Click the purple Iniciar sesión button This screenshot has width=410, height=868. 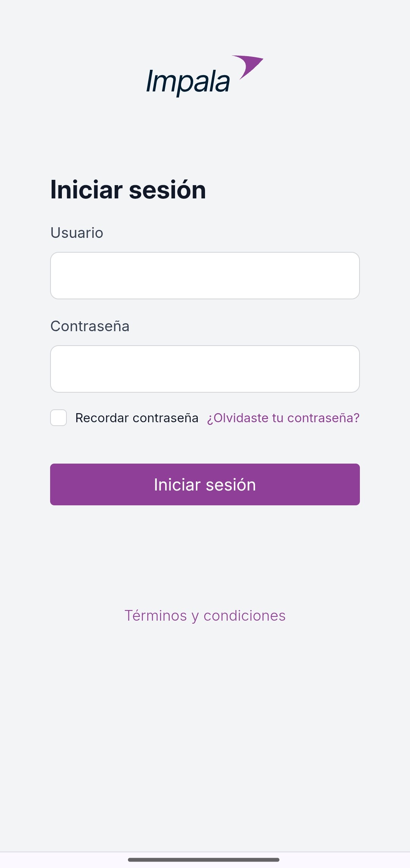click(205, 484)
